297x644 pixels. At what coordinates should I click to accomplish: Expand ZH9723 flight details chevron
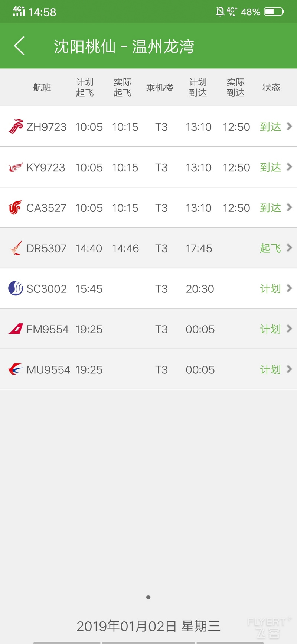pyautogui.click(x=290, y=126)
